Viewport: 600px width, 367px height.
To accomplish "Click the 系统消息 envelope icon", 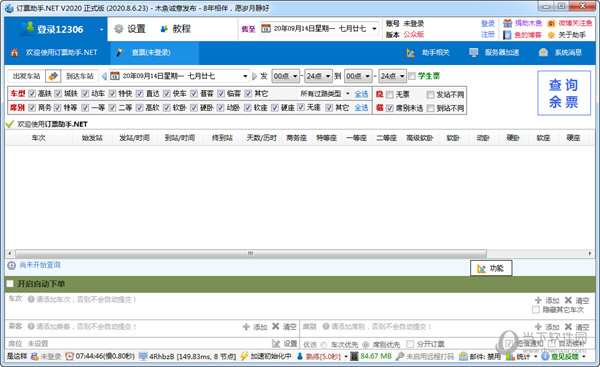I will (x=543, y=52).
